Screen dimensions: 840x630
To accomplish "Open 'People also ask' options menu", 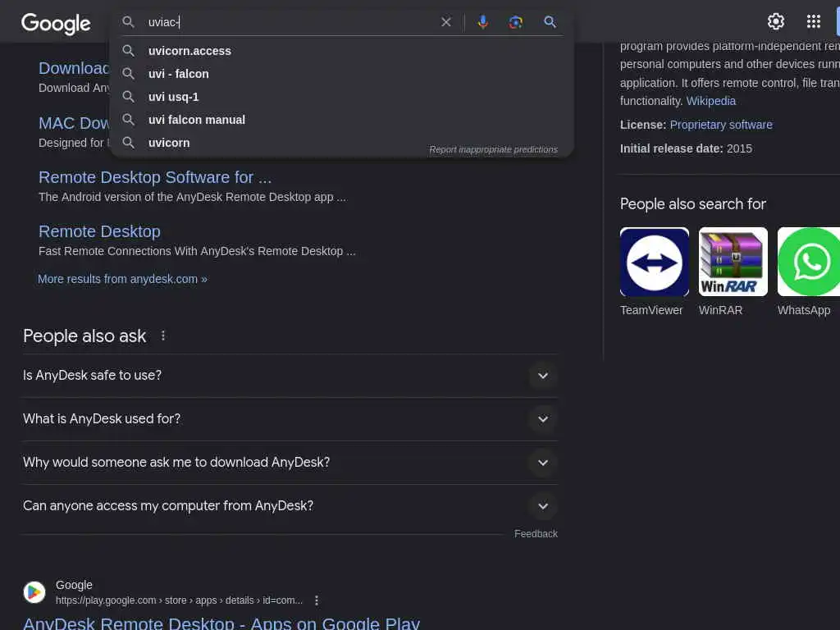I will tap(163, 336).
